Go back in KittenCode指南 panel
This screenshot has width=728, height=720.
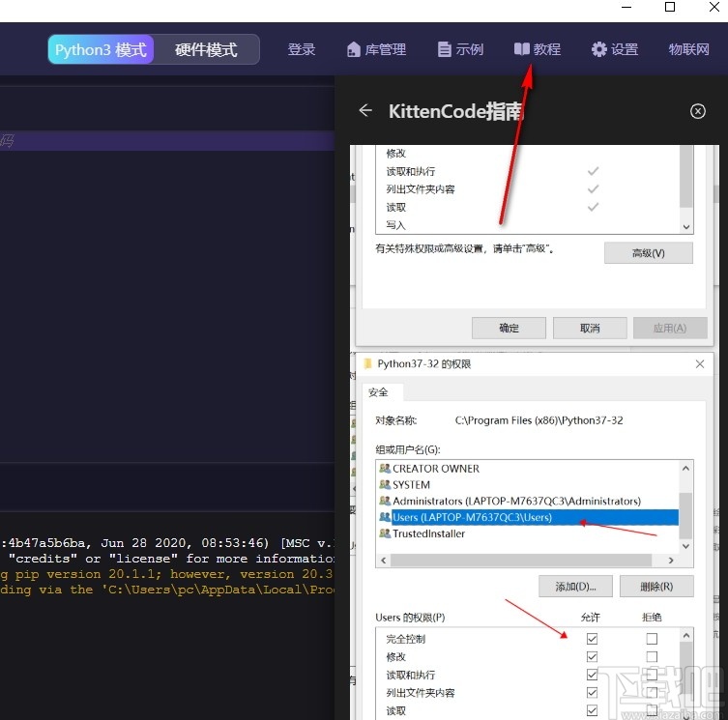[365, 110]
